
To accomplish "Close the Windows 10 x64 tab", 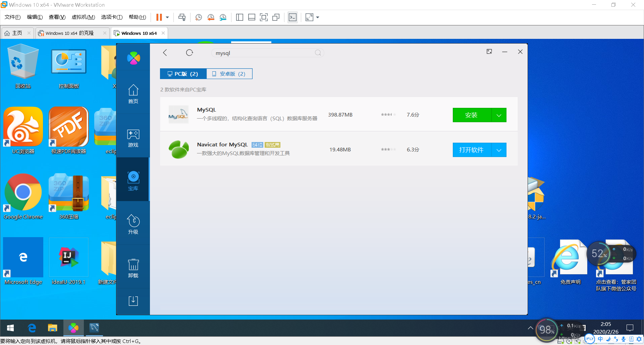I will 163,33.
